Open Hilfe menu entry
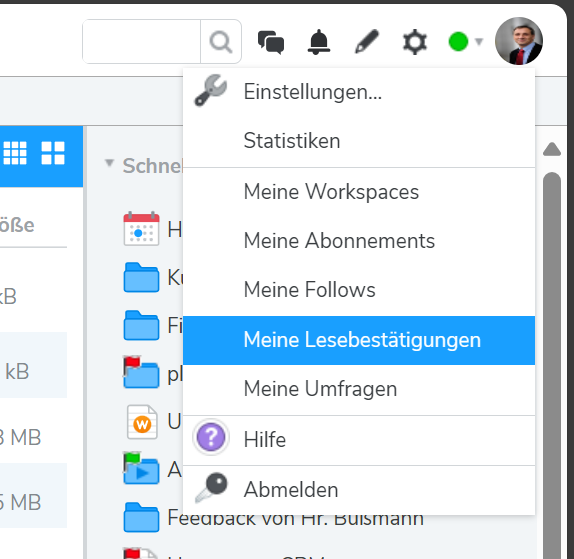574x559 pixels. [359, 440]
